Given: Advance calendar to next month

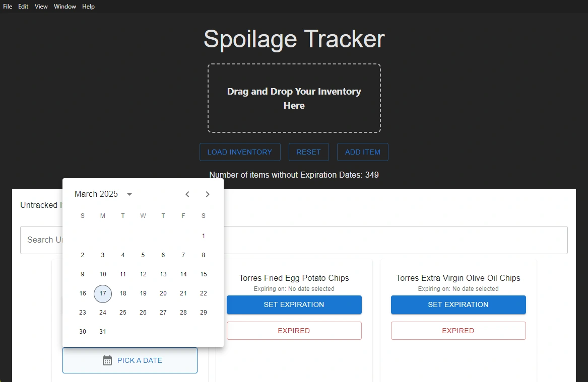Looking at the screenshot, I should [208, 194].
